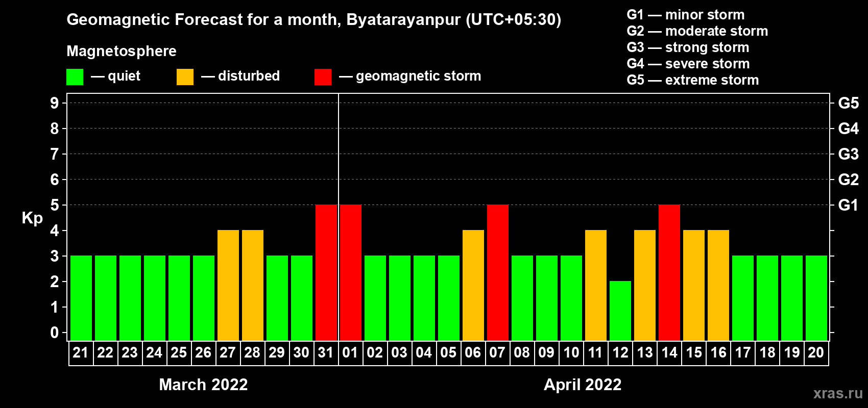The width and height of the screenshot is (868, 408).
Task: Click the 'G4' label on the right axis
Action: (848, 129)
